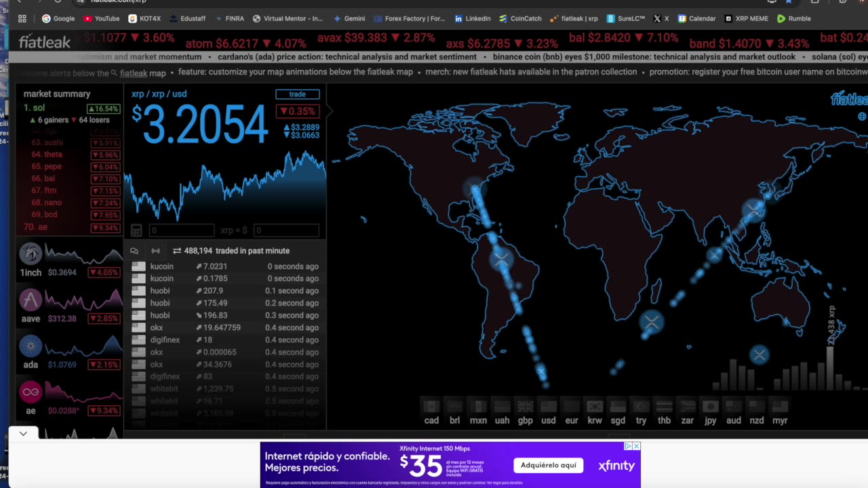
Task: Toggle the live broadcast signal icon
Action: tap(155, 251)
